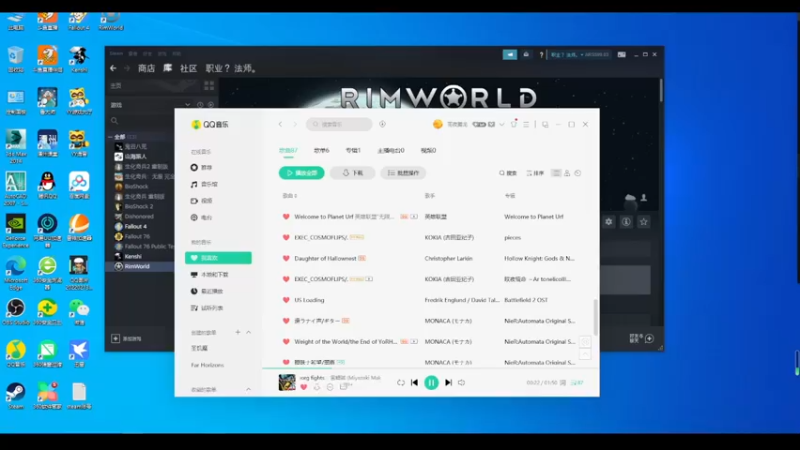
Task: Switch to list view icon above the song list
Action: (556, 173)
